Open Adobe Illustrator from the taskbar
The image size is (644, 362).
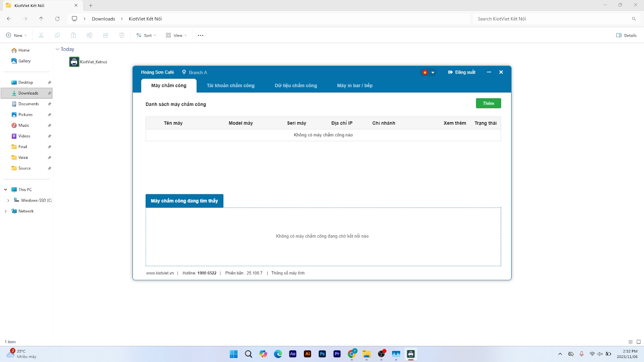pyautogui.click(x=308, y=354)
